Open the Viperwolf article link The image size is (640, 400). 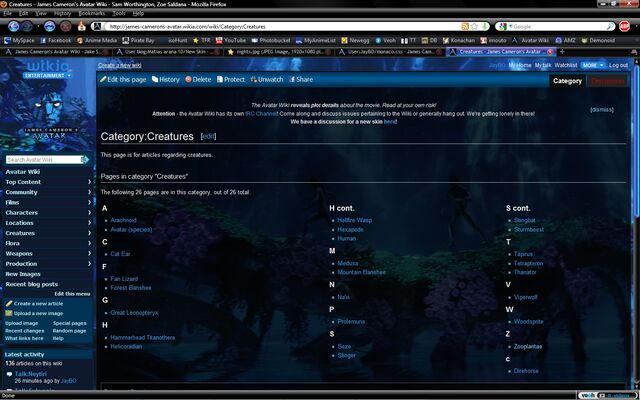(x=525, y=297)
